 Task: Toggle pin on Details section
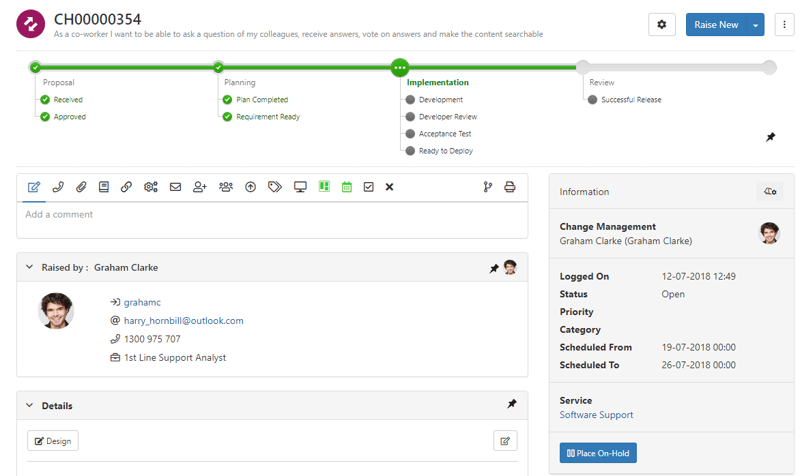[512, 404]
